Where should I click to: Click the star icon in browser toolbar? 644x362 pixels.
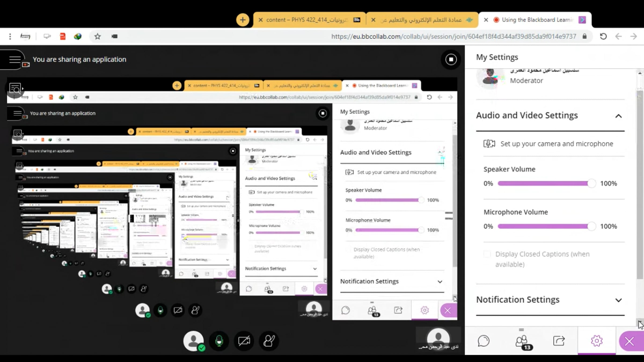click(97, 36)
